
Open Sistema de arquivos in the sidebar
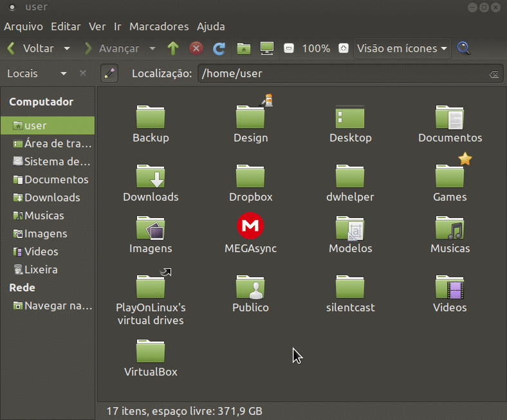pos(48,161)
